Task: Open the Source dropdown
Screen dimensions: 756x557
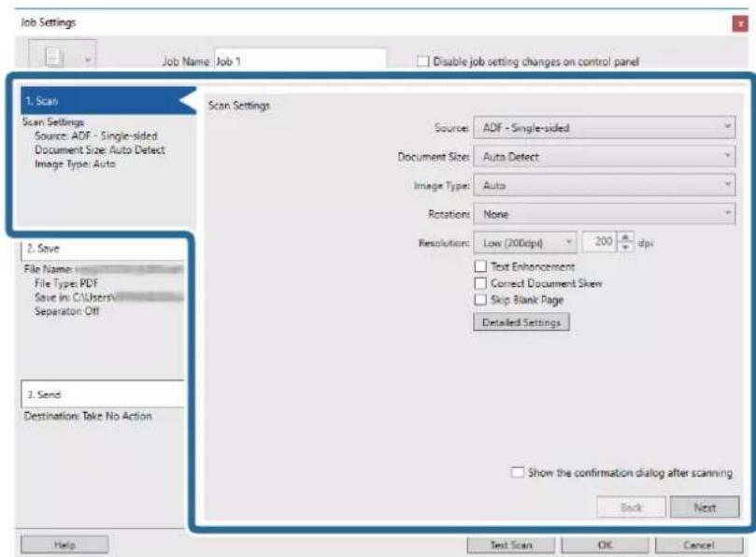Action: click(x=604, y=128)
